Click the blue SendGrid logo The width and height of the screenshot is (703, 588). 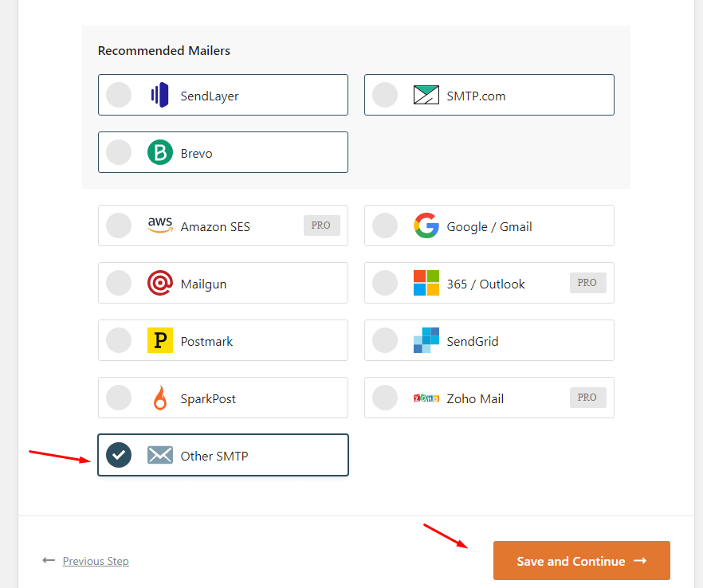426,340
